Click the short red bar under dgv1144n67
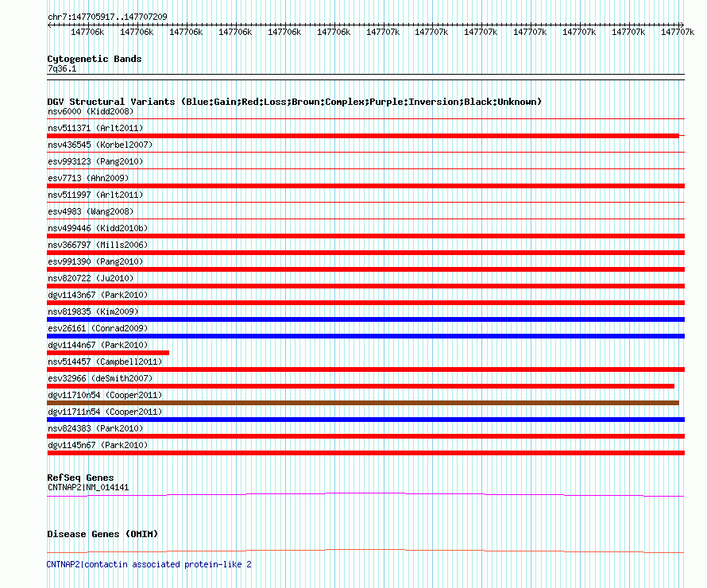This screenshot has width=707, height=588. pos(108,353)
